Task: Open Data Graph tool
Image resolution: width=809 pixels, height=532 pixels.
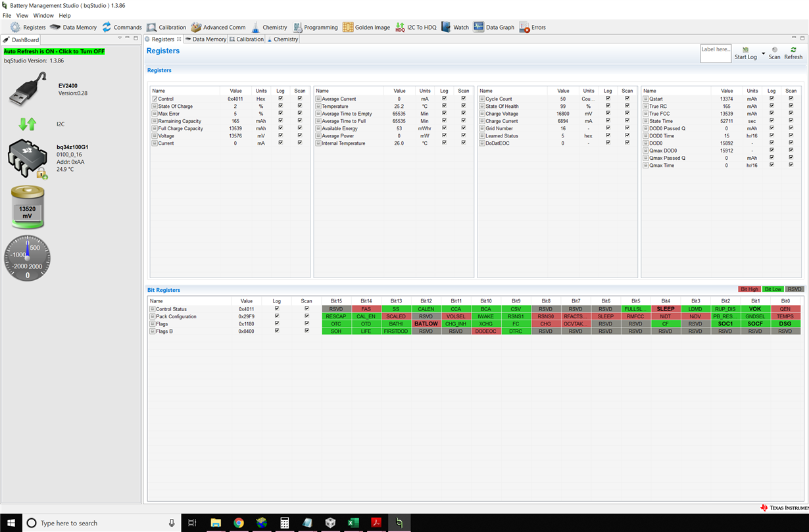Action: click(x=493, y=27)
